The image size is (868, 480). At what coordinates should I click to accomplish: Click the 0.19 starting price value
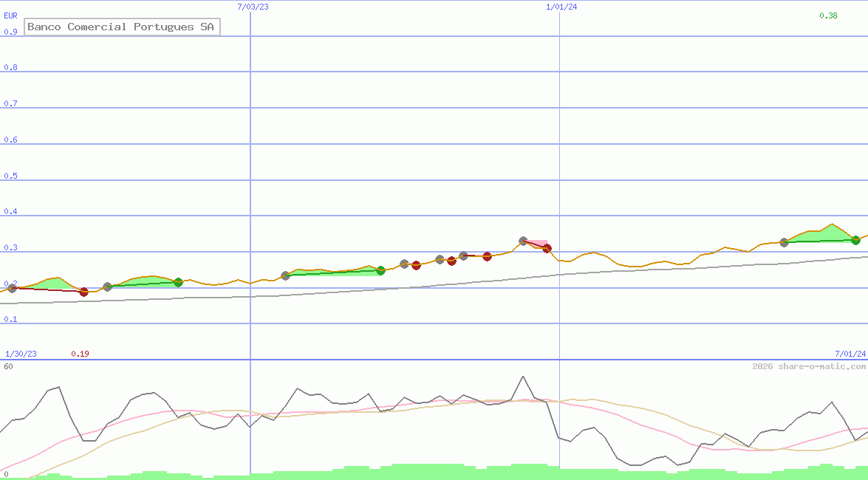[80, 354]
